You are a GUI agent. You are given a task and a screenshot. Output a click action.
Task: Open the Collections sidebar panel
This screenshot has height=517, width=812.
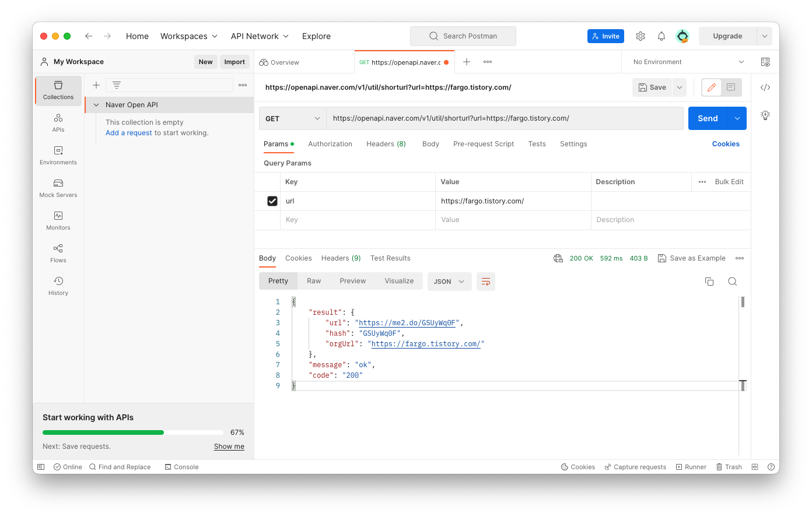58,90
